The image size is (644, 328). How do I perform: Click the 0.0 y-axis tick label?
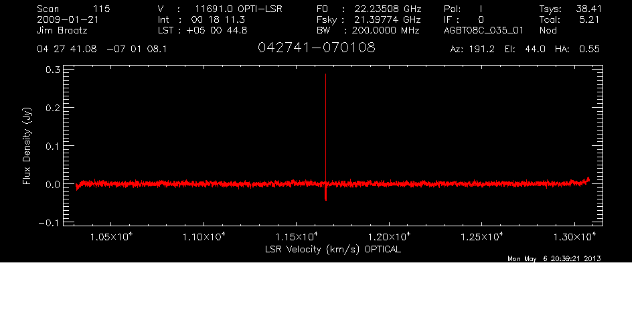tap(53, 184)
